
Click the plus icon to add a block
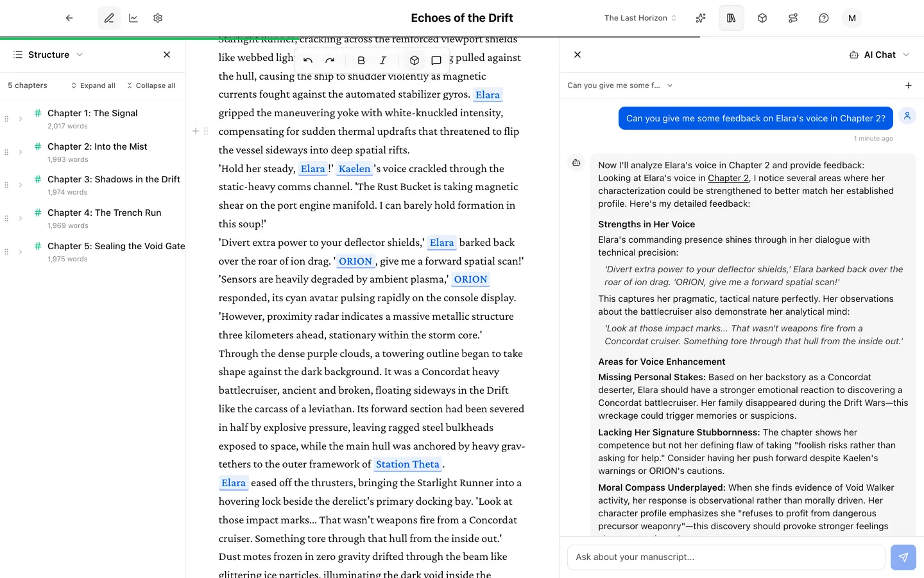tap(196, 131)
